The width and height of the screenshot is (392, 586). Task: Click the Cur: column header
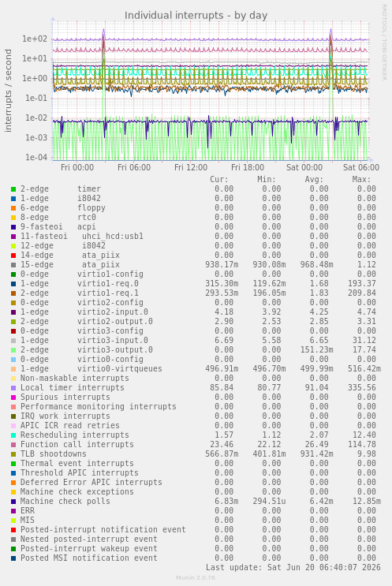[219, 179]
